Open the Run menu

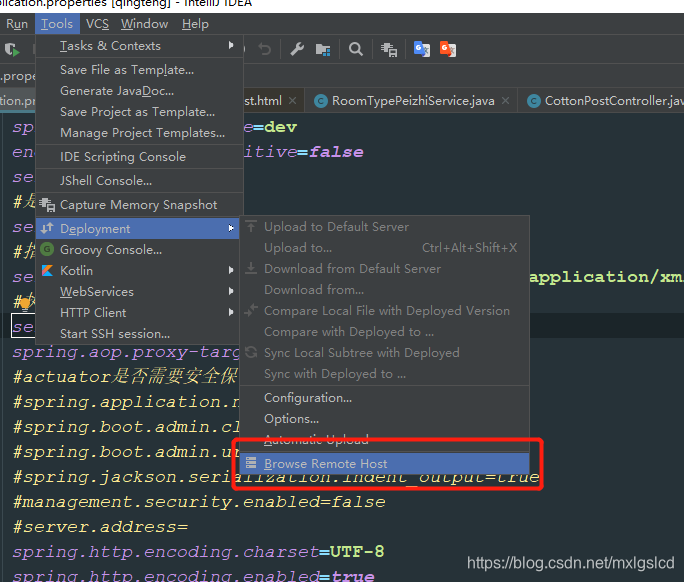pyautogui.click(x=17, y=24)
